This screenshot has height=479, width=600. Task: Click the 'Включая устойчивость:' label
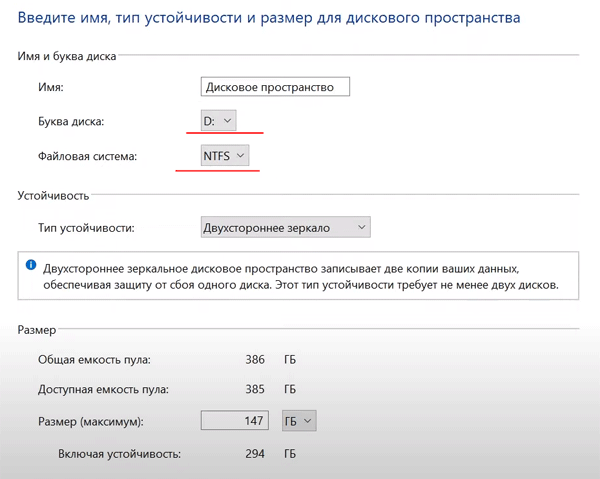coord(119,454)
